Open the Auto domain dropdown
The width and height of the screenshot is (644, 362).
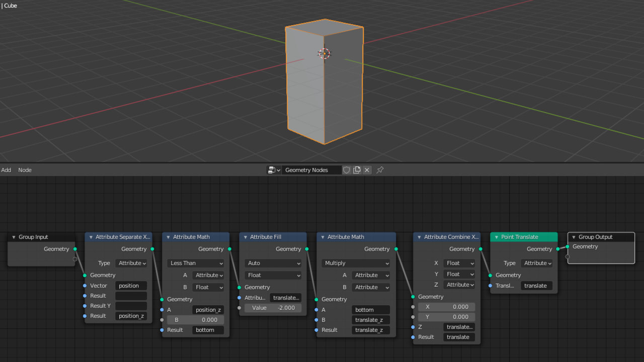pyautogui.click(x=273, y=263)
